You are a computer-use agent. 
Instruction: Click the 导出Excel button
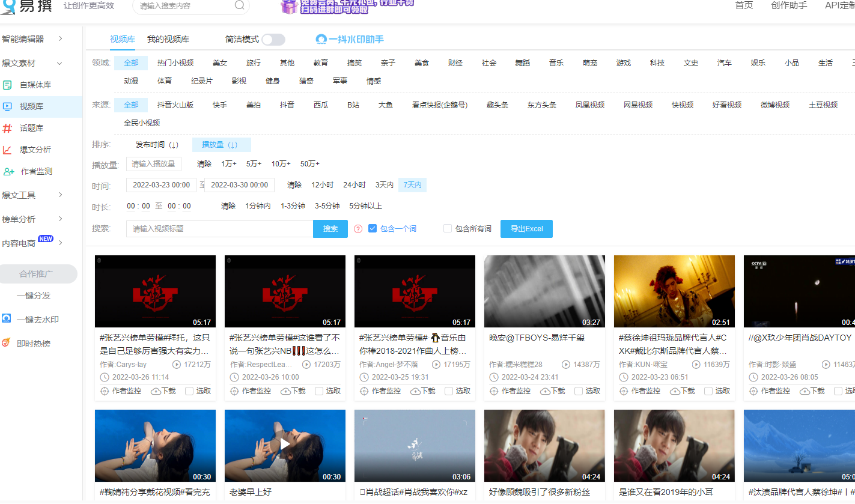coord(526,229)
